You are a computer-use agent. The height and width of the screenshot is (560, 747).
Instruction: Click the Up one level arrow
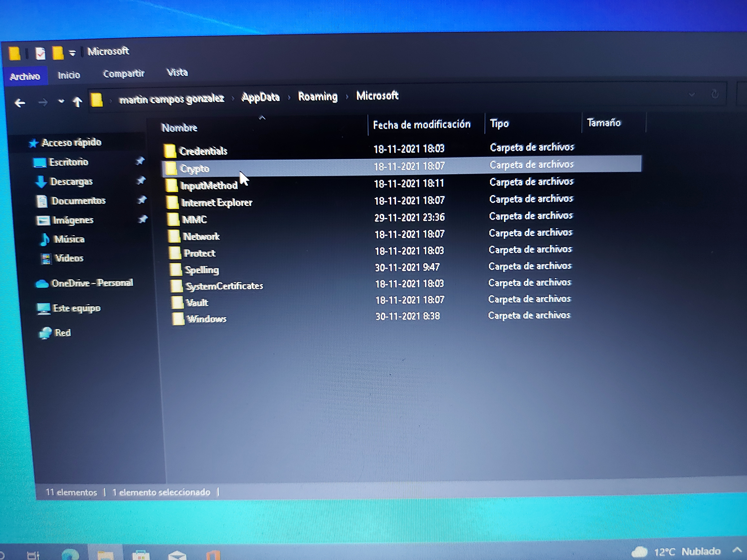(77, 102)
